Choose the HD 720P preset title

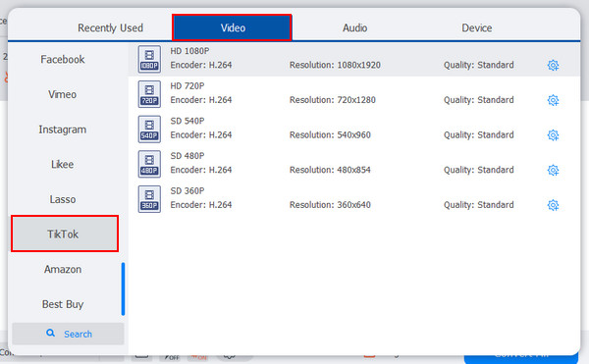tap(187, 86)
